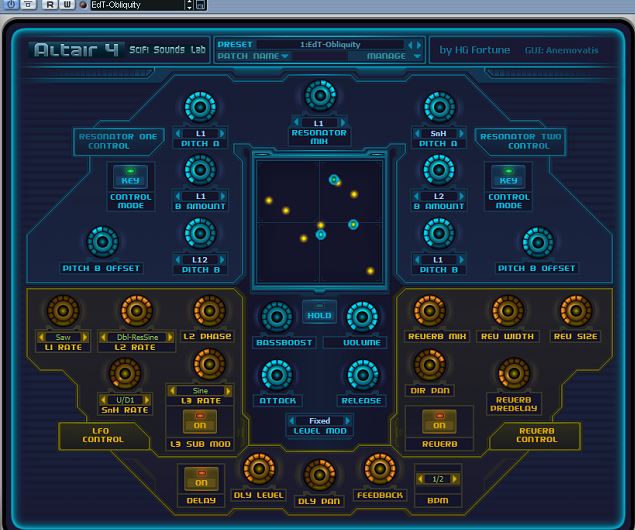Click the Rev Size knob
635x530 pixels.
pos(576,311)
